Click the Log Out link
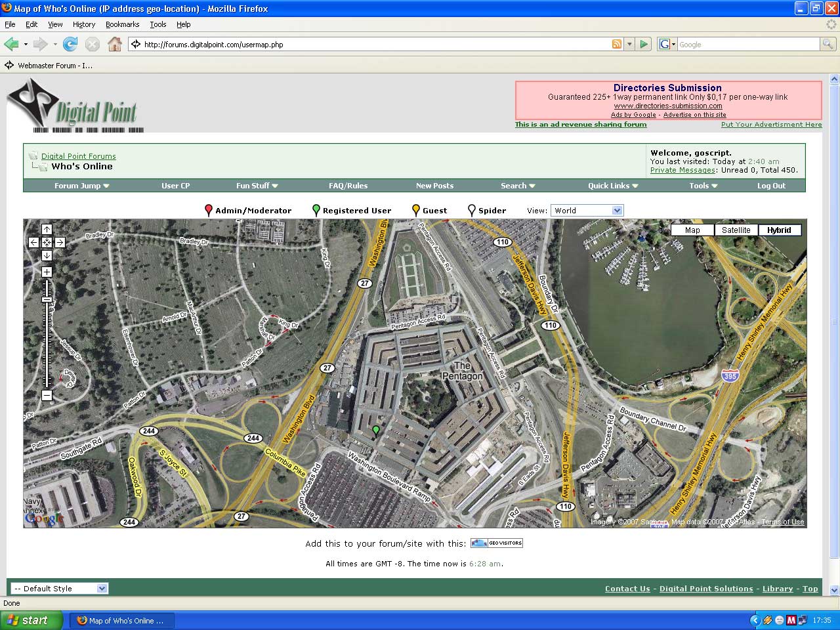This screenshot has height=630, width=840. pos(771,186)
